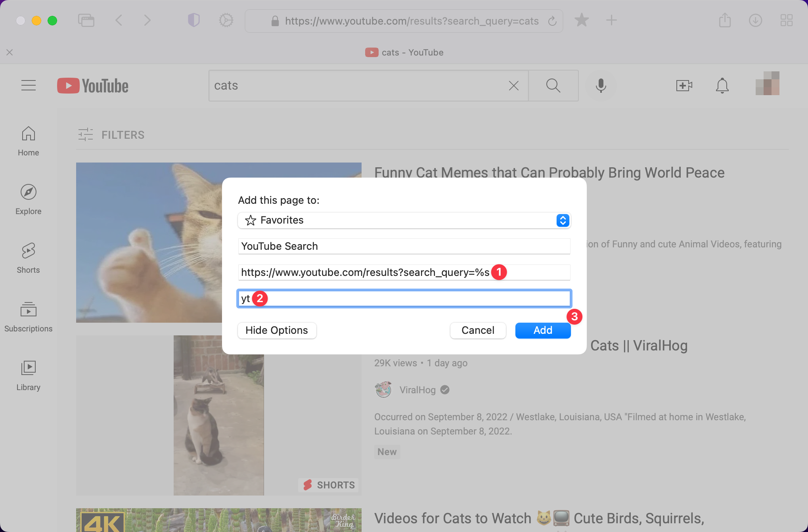Screen dimensions: 808x532
Task: Click the bookmark star in toolbar
Action: 581,20
